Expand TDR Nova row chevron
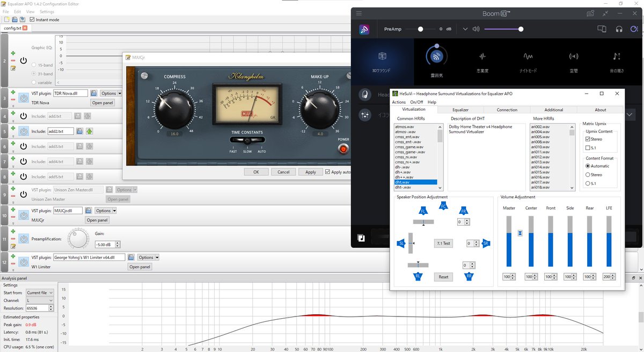This screenshot has height=352, width=644. (x=13, y=105)
